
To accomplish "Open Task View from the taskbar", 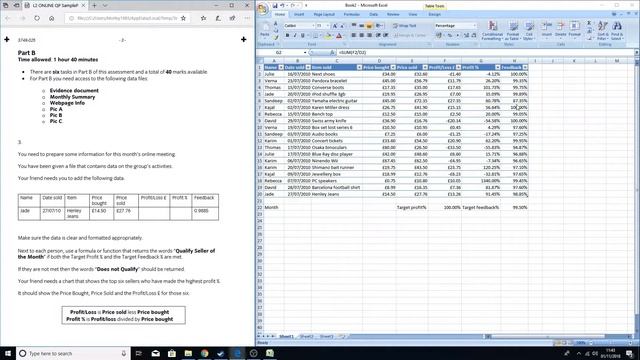I will pyautogui.click(x=138, y=353).
